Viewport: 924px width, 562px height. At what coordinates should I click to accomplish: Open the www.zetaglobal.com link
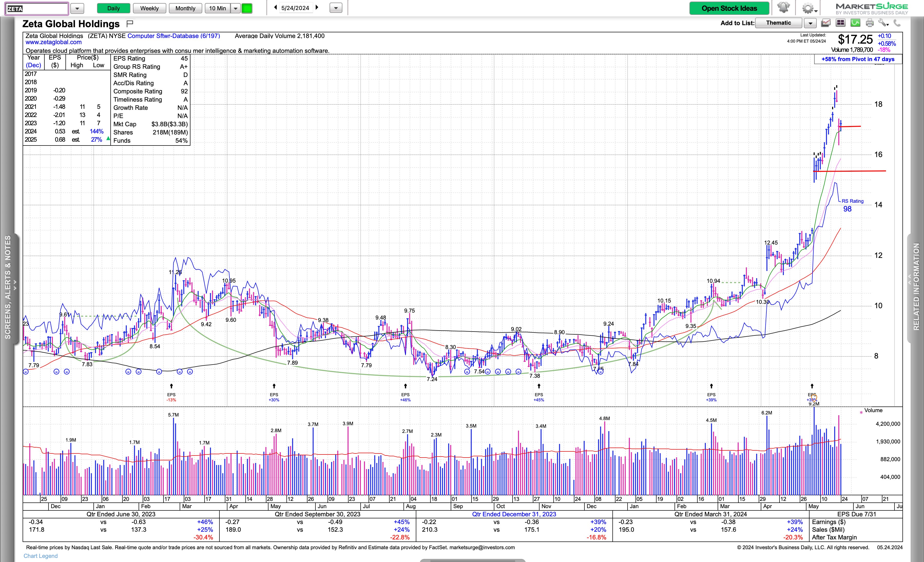point(54,42)
